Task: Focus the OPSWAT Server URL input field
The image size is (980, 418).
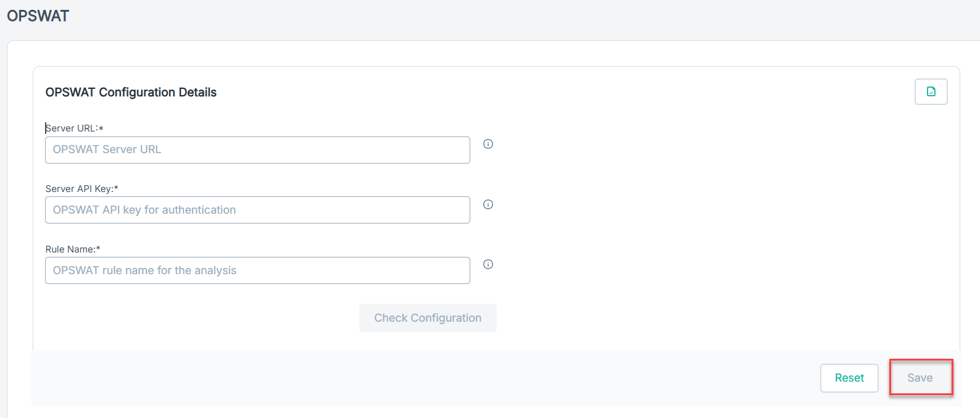Action: click(257, 150)
